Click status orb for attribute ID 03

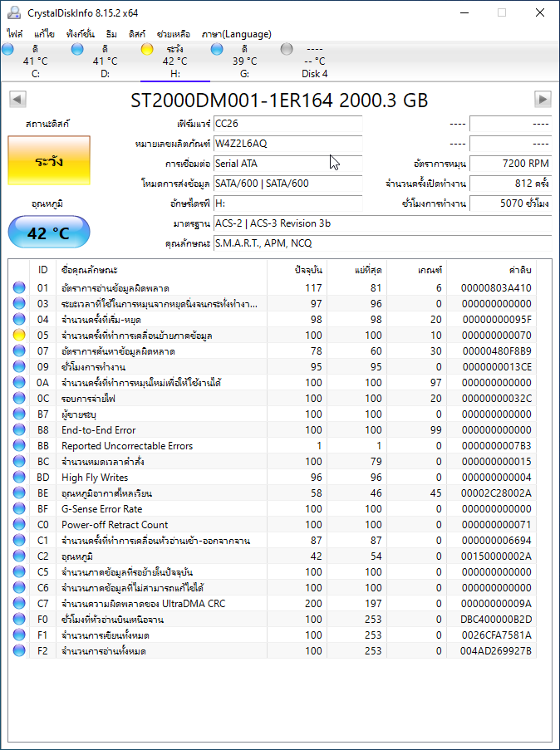[x=19, y=304]
